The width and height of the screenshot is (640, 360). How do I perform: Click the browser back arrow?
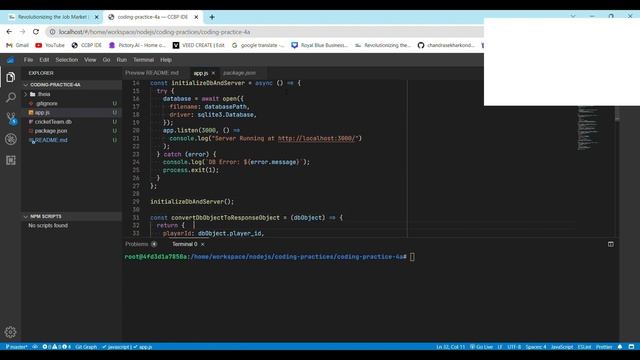(x=9, y=32)
